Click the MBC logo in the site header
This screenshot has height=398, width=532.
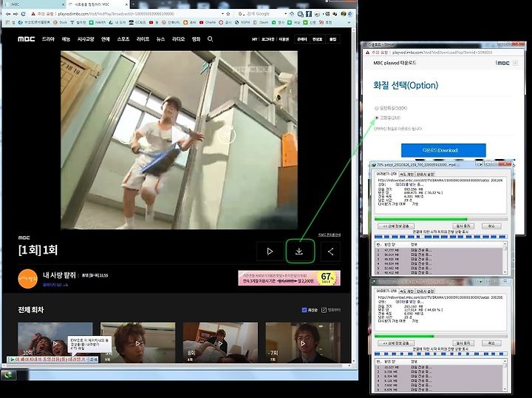click(26, 39)
